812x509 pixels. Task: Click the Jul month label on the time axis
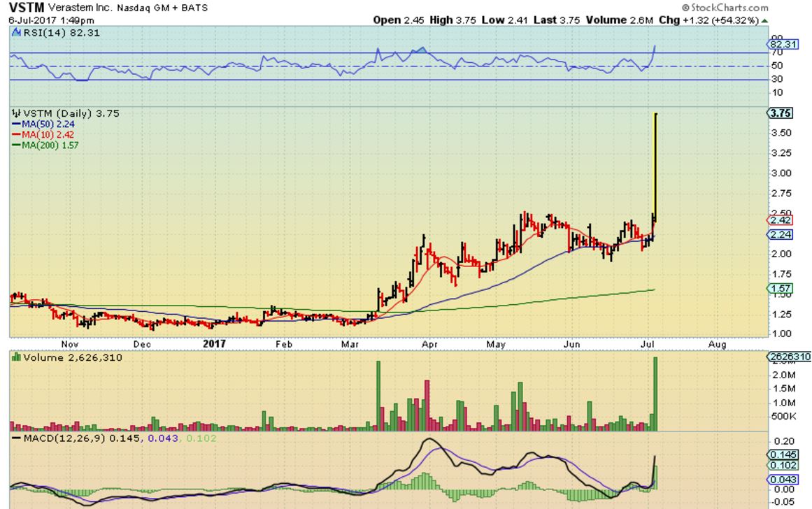648,344
